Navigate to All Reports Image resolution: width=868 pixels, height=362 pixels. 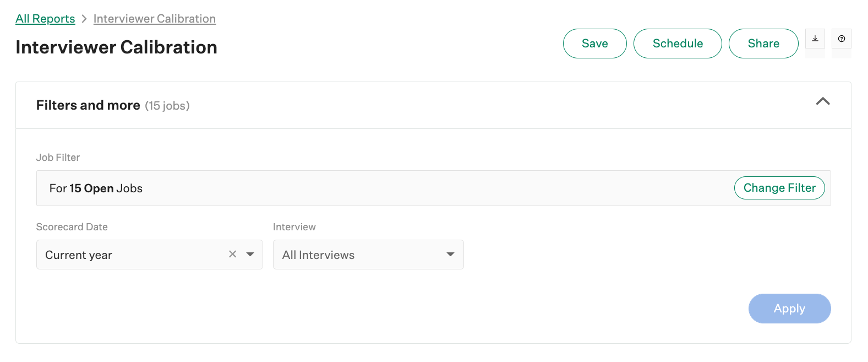(45, 18)
